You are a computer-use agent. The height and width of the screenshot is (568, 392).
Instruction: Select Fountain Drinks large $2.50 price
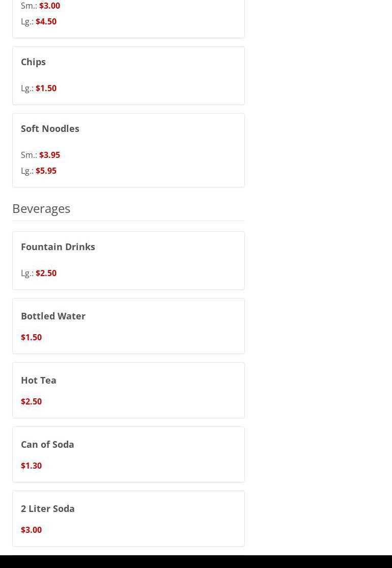[46, 273]
